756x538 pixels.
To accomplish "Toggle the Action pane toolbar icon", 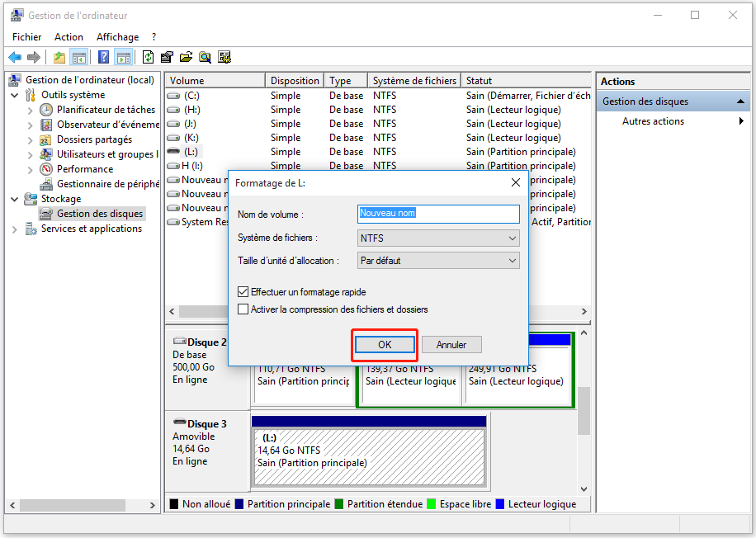I will 124,58.
